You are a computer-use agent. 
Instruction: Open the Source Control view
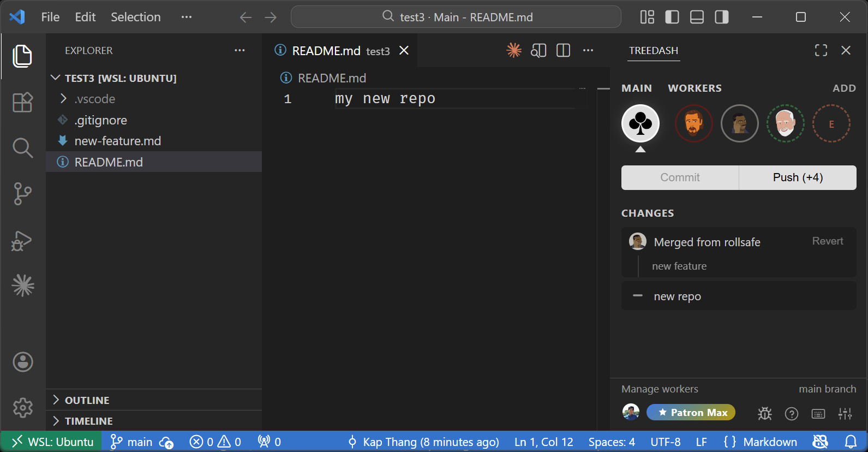(x=22, y=194)
